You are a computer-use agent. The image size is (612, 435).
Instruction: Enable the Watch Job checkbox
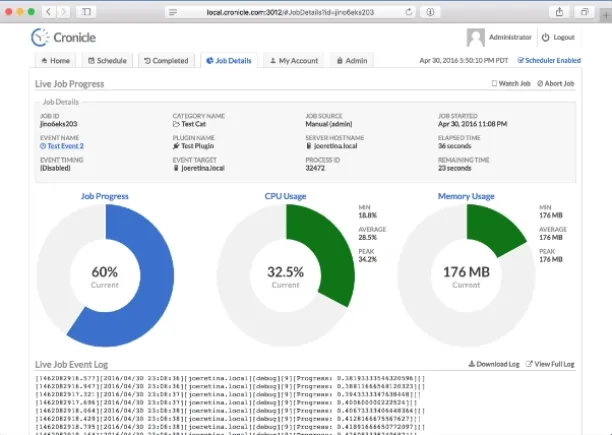click(494, 83)
